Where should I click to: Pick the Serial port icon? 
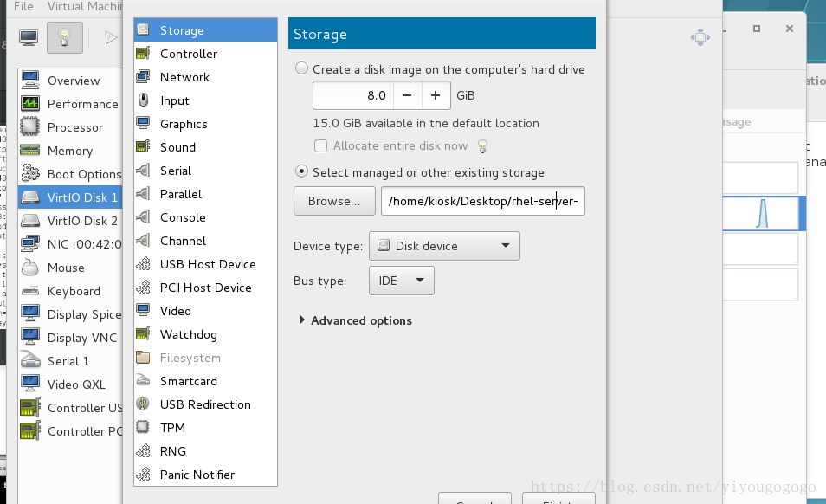coord(143,170)
